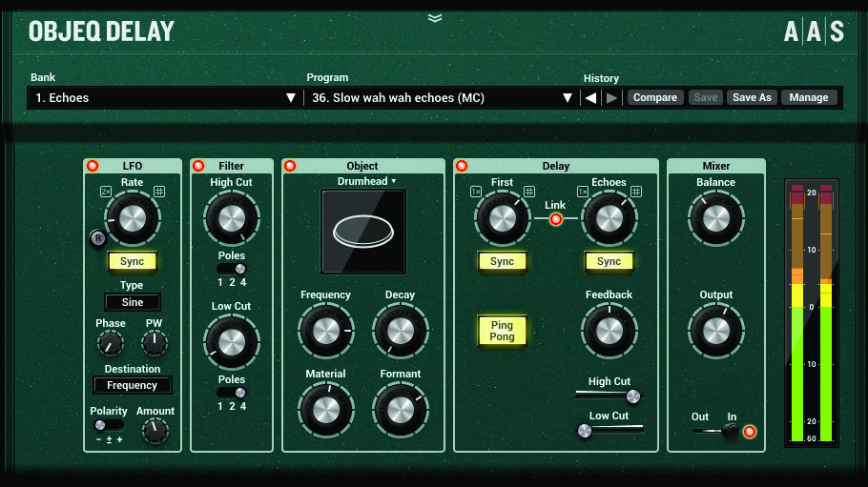
Task: Click the Echoes grid icon
Action: coord(636,192)
